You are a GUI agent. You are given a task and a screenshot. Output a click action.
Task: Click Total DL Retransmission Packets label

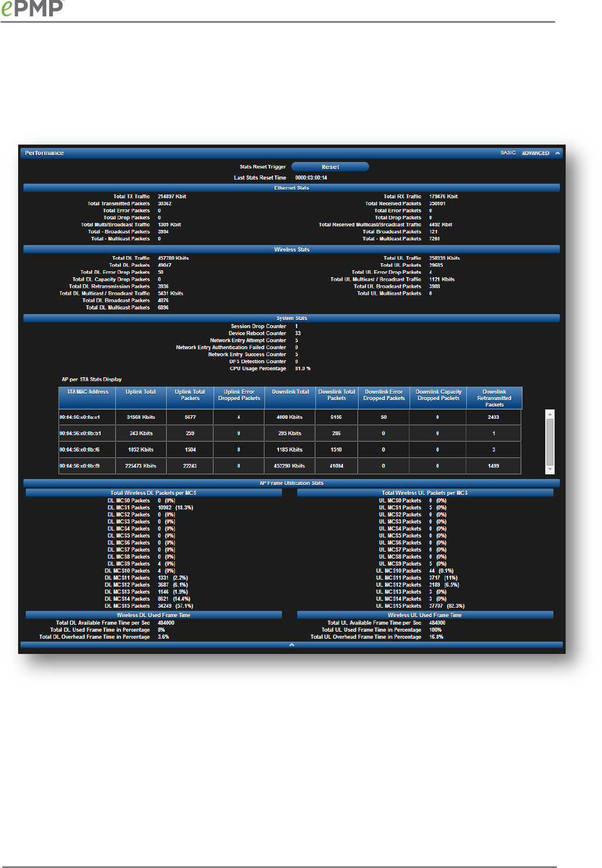(x=109, y=287)
